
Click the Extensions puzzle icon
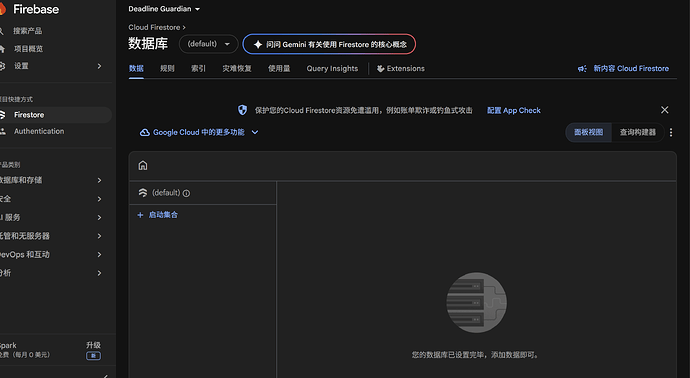(381, 69)
